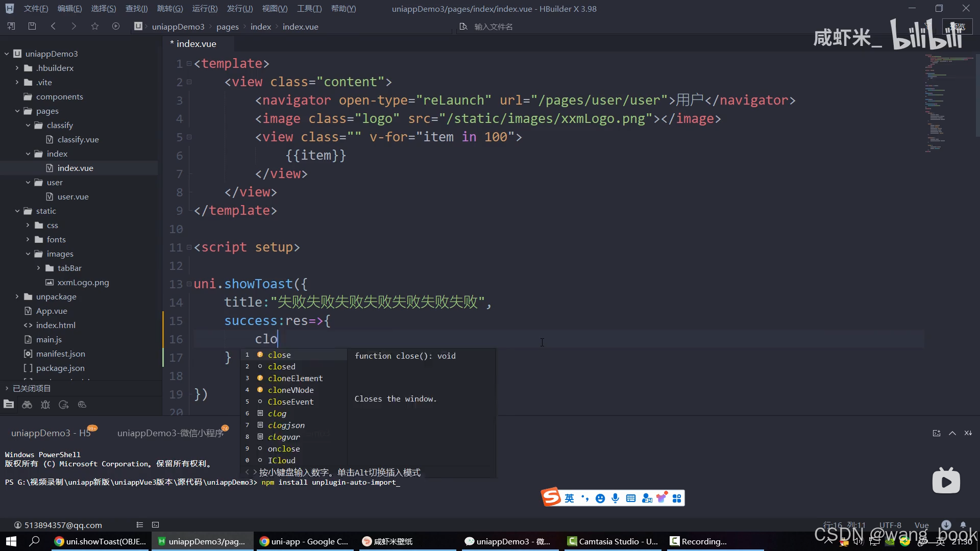Screen dimensions: 980x551
Task: Open the 运行(R) menu
Action: 205,9
